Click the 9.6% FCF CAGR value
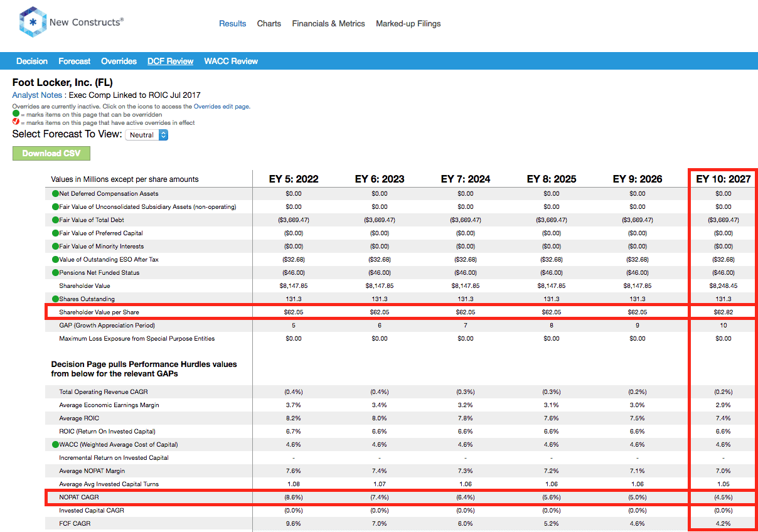The width and height of the screenshot is (758, 532). click(x=294, y=524)
